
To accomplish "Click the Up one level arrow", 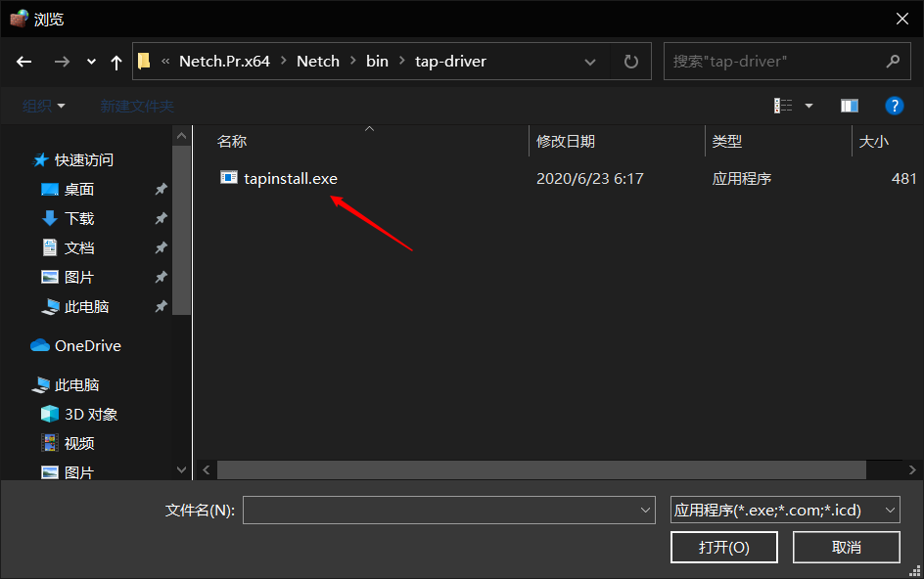I will (x=116, y=62).
